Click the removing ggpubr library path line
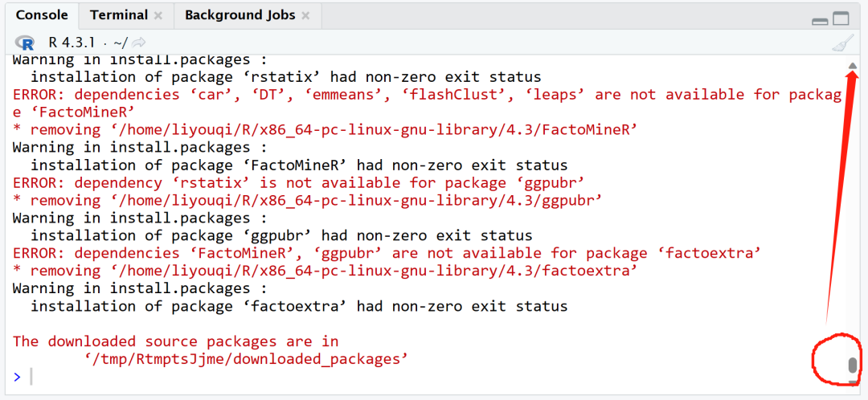This screenshot has height=400, width=868. (x=308, y=201)
